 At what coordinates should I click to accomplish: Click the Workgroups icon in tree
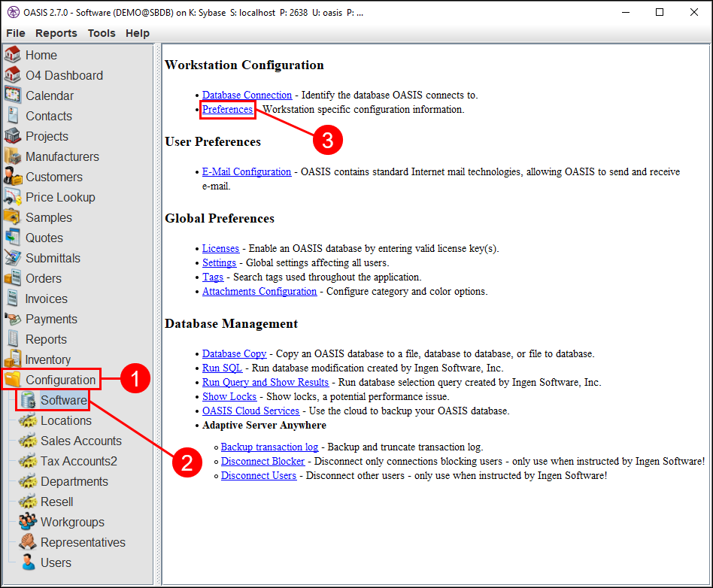(x=28, y=522)
